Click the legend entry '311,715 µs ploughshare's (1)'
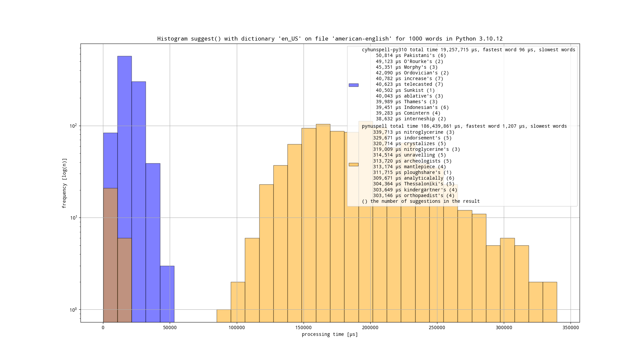The width and height of the screenshot is (644, 362). 412,172
